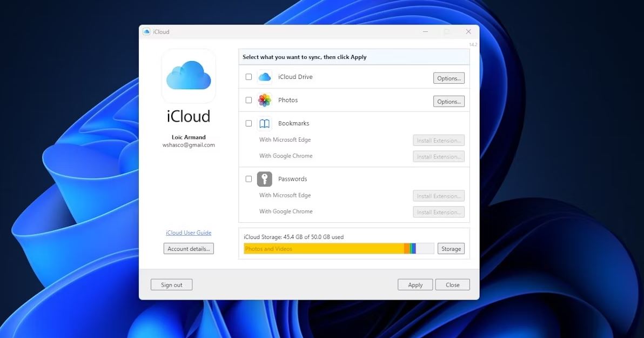Enable the iCloud Drive checkbox
This screenshot has width=644, height=338.
249,77
